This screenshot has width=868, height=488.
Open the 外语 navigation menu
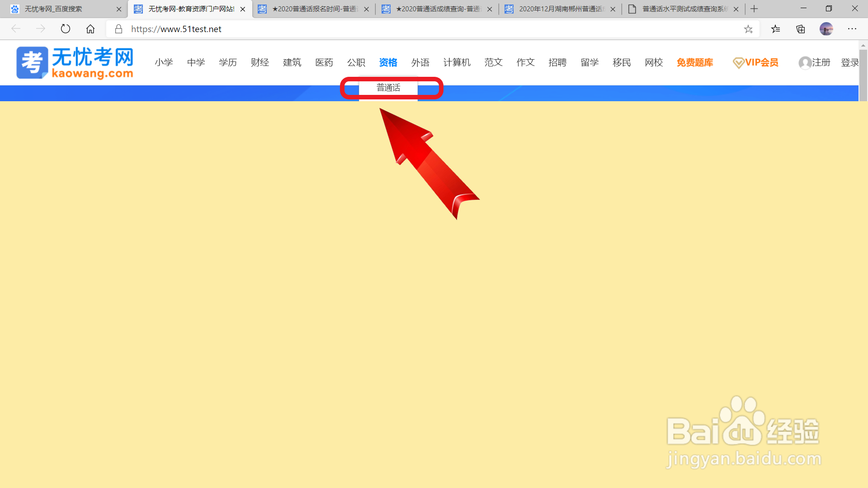click(x=420, y=62)
